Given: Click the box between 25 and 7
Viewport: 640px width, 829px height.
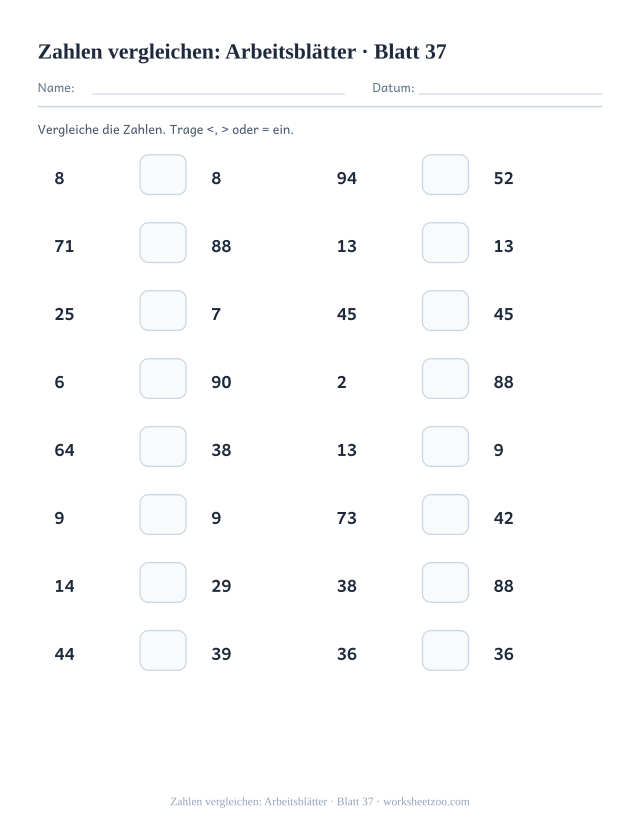Looking at the screenshot, I should [163, 310].
